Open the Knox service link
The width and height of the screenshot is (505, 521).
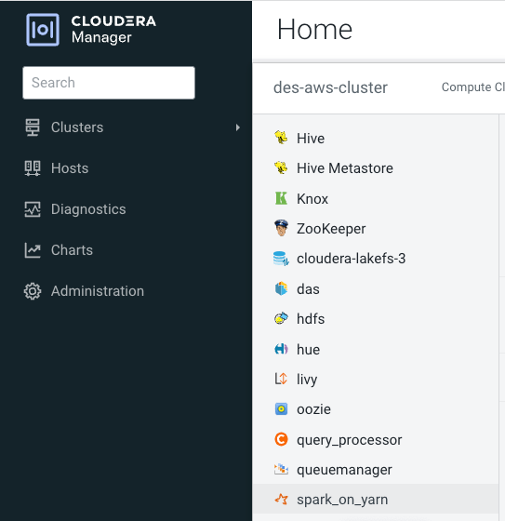[x=312, y=199]
